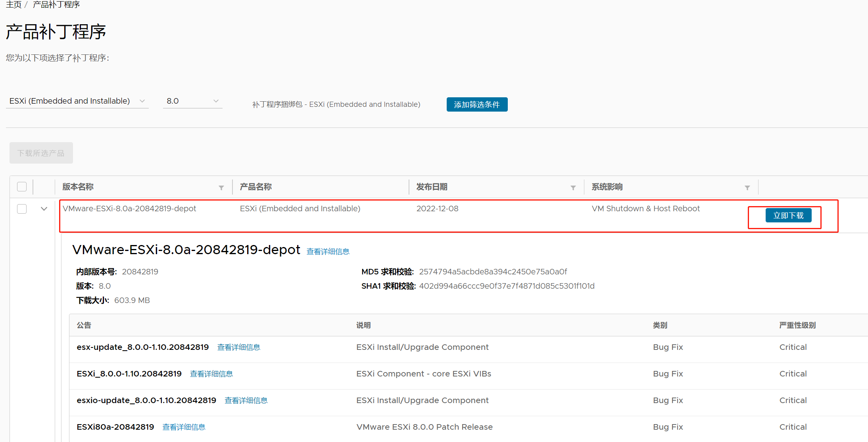Viewport: 868px width, 442px height.
Task: View details for ESXi_8.0.0-1.10.20842819
Action: coord(211,374)
